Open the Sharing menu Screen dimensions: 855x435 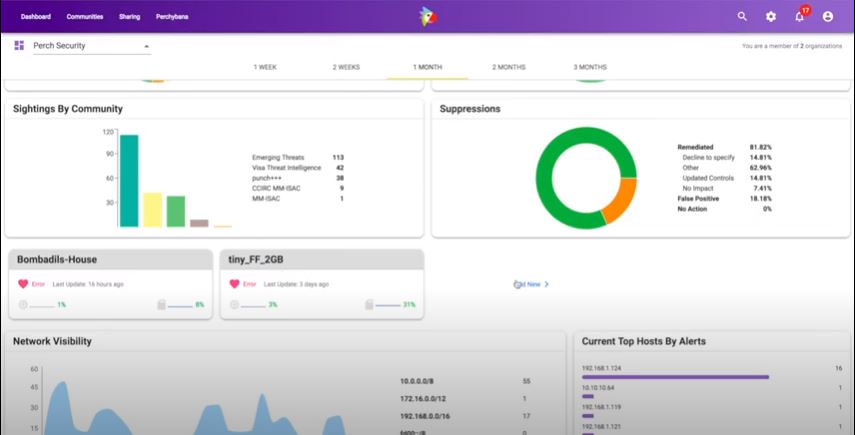tap(130, 16)
